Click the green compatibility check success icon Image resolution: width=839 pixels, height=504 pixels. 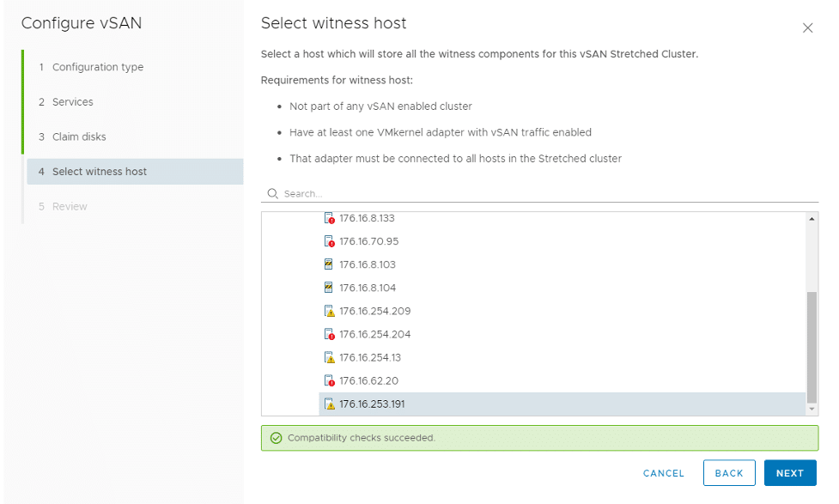pos(277,438)
